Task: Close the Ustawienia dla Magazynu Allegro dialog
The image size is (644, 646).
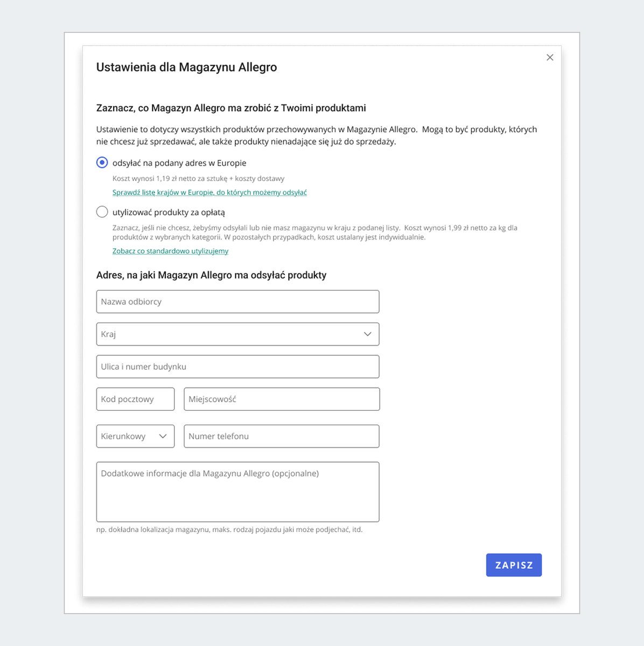Action: coord(550,58)
